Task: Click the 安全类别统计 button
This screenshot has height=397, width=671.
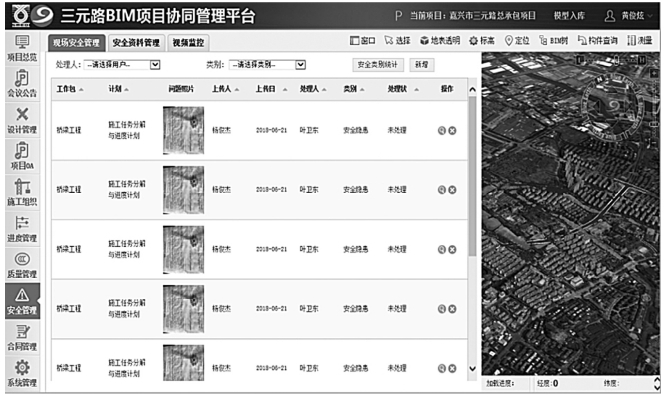Action: 377,65
